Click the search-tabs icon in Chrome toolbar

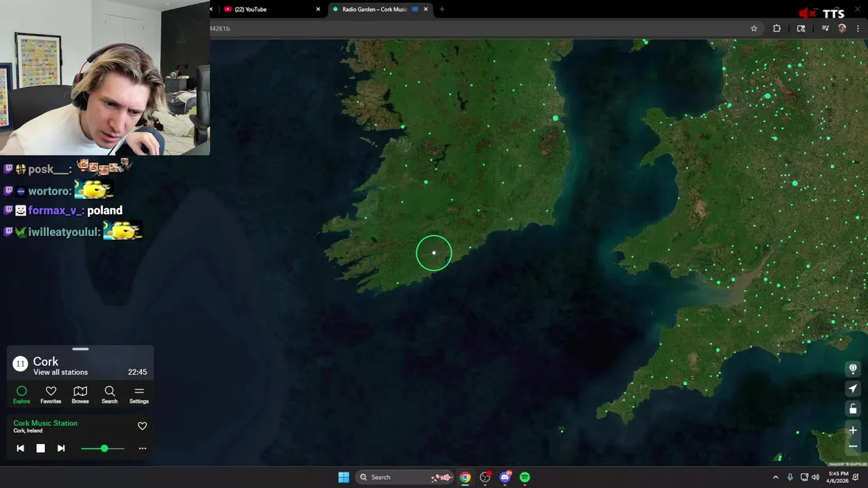point(801,28)
